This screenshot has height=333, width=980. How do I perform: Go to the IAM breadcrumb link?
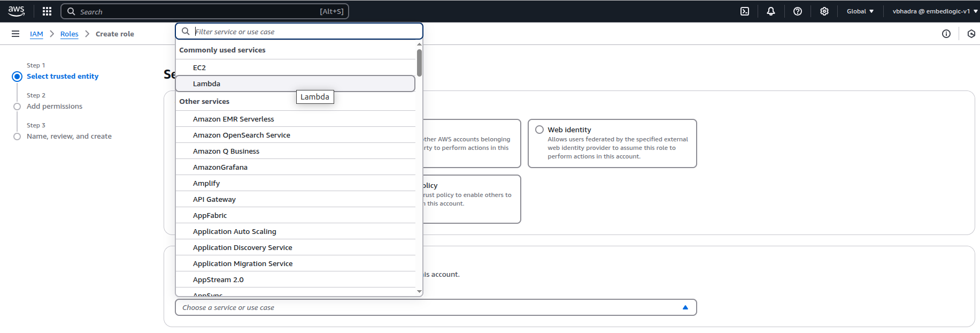tap(36, 34)
